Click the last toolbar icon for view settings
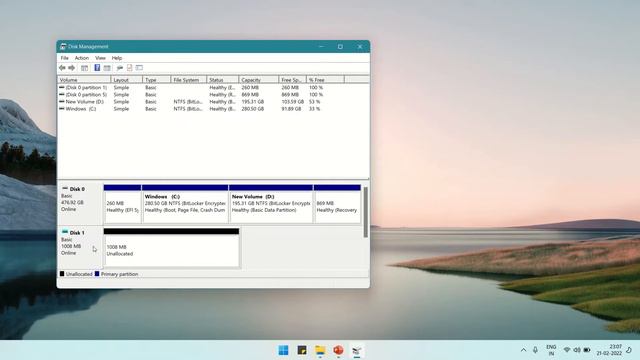 (139, 68)
